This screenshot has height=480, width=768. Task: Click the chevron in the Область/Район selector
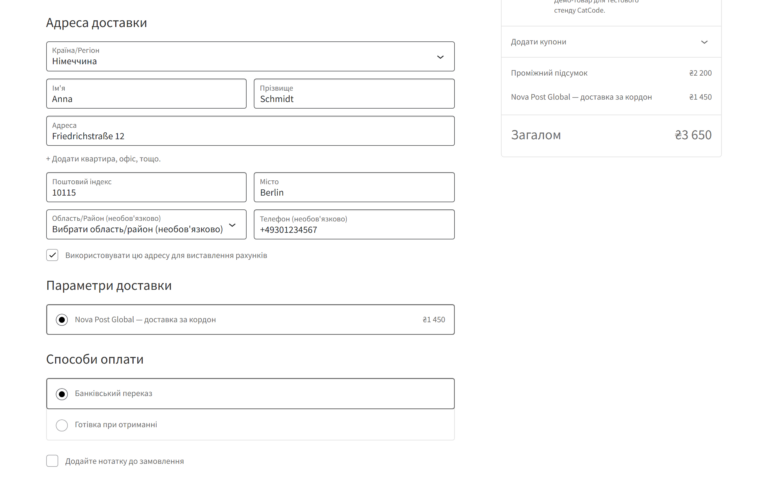[x=233, y=225]
